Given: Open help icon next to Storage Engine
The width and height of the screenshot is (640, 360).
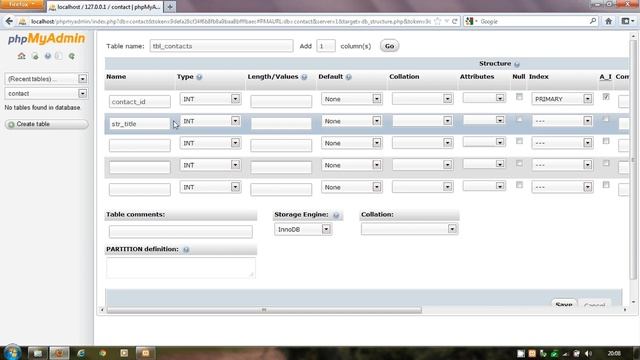Looking at the screenshot, I should coord(336,215).
